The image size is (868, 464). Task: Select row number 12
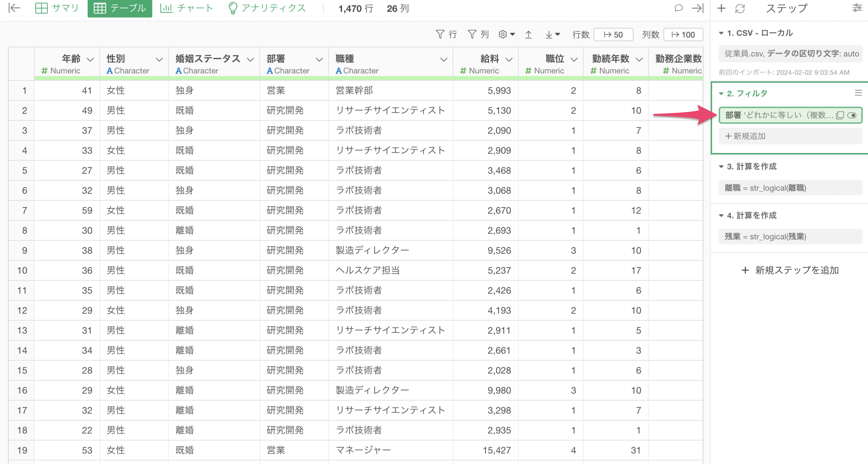22,310
